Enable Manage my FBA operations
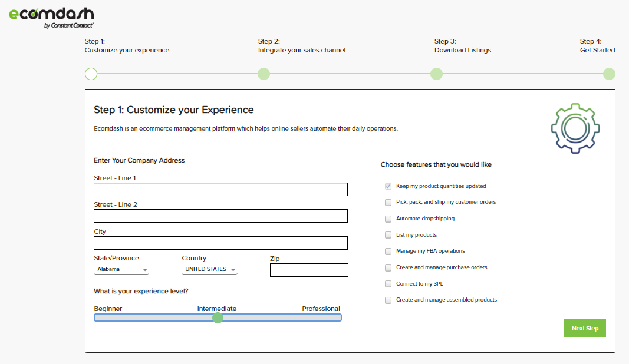Image resolution: width=629 pixels, height=364 pixels. click(388, 252)
